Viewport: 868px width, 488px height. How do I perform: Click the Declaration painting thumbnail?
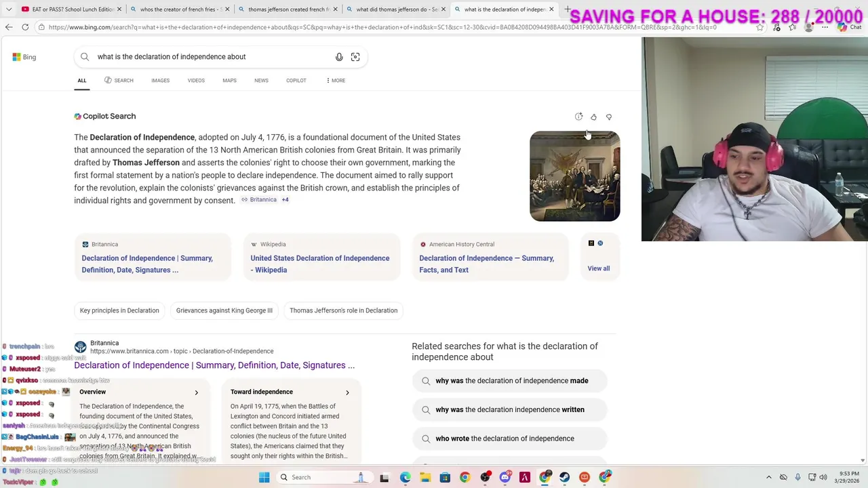575,176
